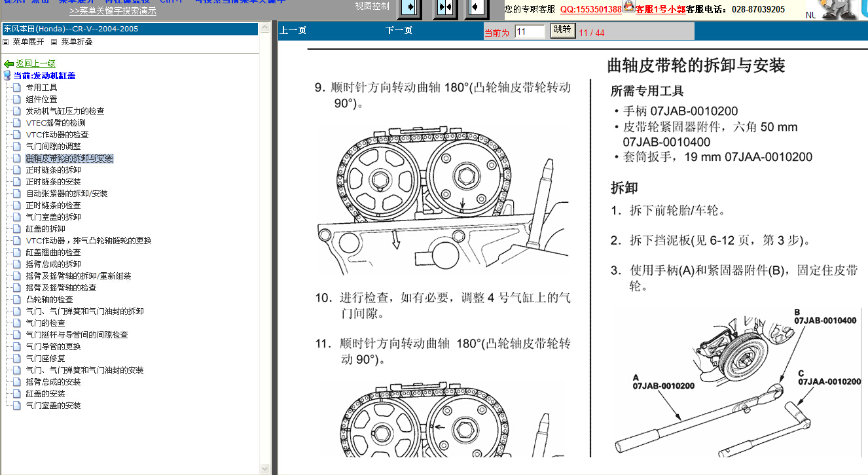
Task: Go to the next page with 下一页
Action: point(399,31)
